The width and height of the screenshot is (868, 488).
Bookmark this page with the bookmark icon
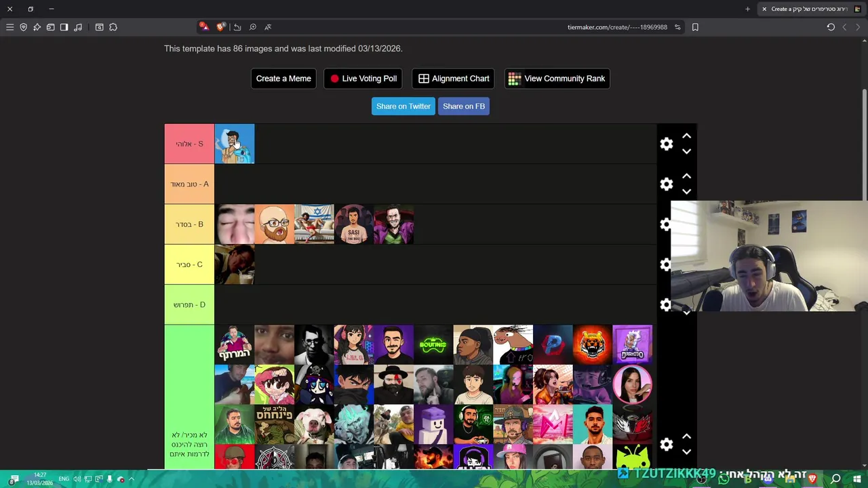[x=695, y=27]
